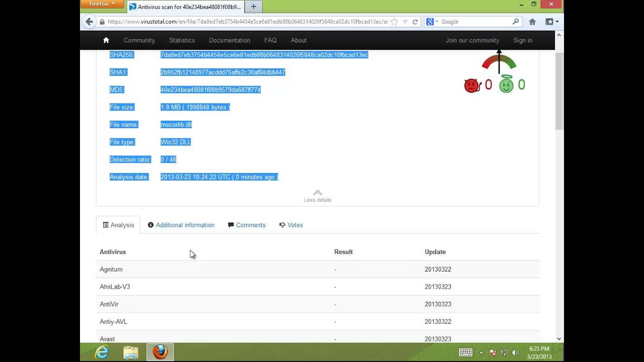Screen dimensions: 644x362
Task: Open the network tray icon
Action: tap(504, 352)
